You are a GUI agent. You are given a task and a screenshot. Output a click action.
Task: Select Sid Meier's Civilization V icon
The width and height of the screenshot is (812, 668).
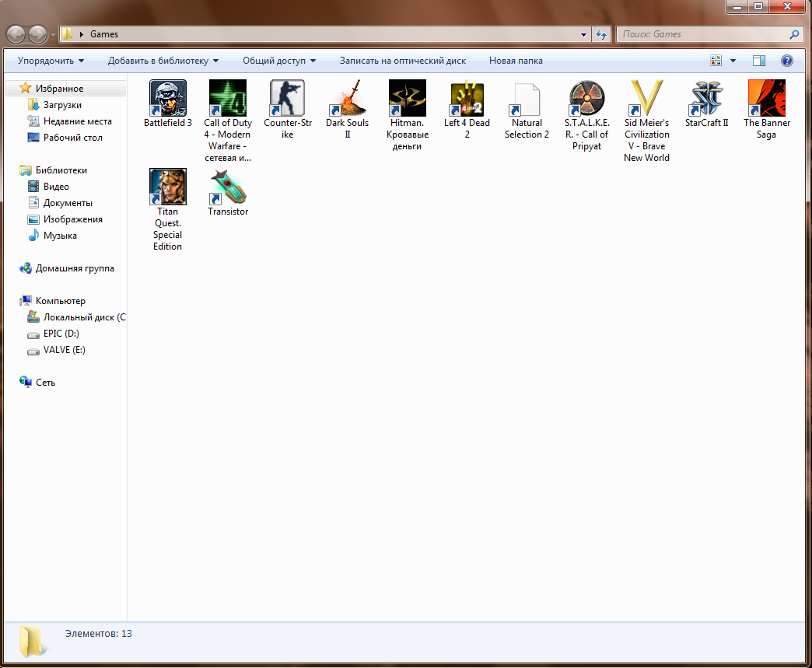pyautogui.click(x=647, y=98)
